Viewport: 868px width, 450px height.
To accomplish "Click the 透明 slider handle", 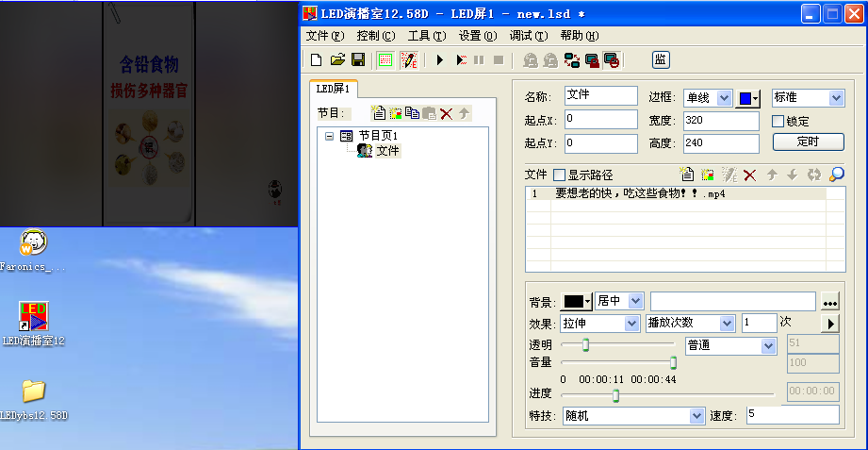I will click(x=585, y=344).
